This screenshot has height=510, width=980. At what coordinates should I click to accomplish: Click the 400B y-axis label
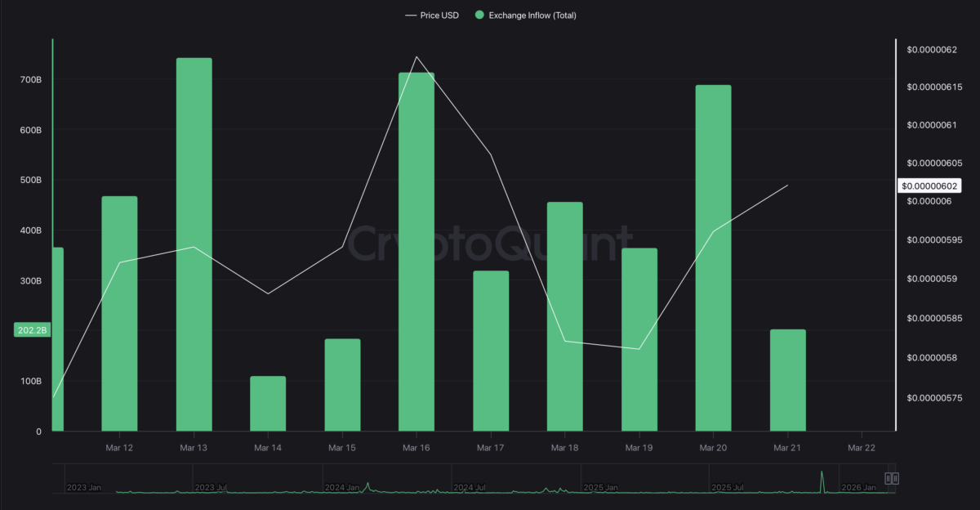(31, 230)
